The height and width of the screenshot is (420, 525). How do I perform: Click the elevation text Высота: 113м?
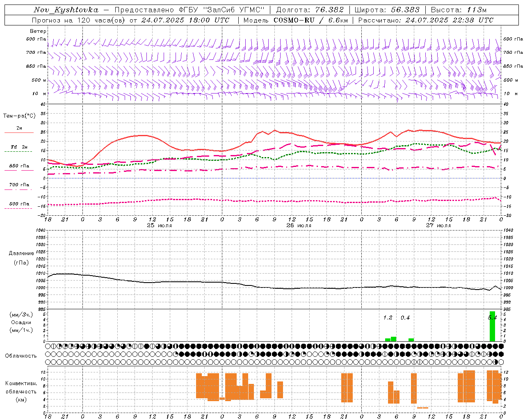point(459,10)
